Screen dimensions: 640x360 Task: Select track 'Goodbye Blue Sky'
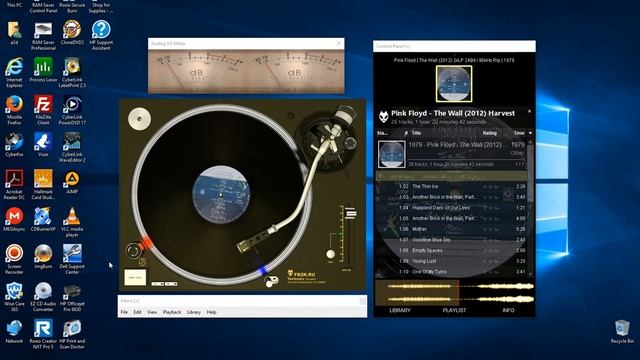451,240
